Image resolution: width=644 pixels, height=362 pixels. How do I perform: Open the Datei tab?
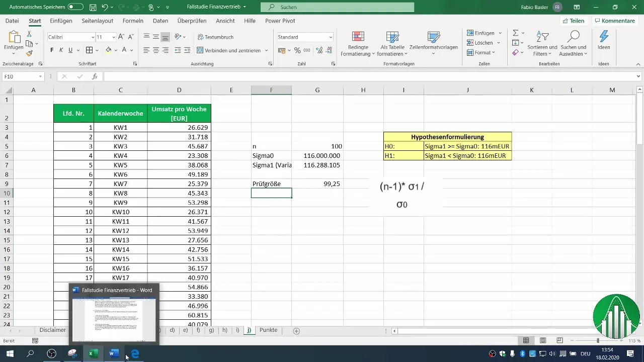pos(12,21)
